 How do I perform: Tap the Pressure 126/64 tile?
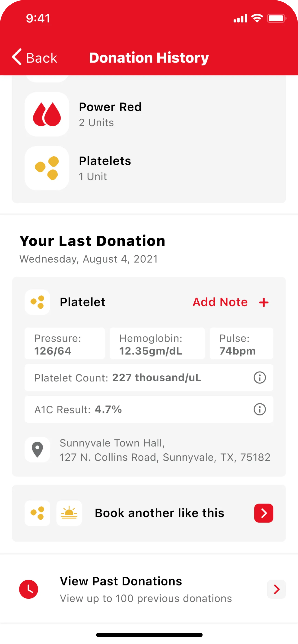tap(65, 344)
